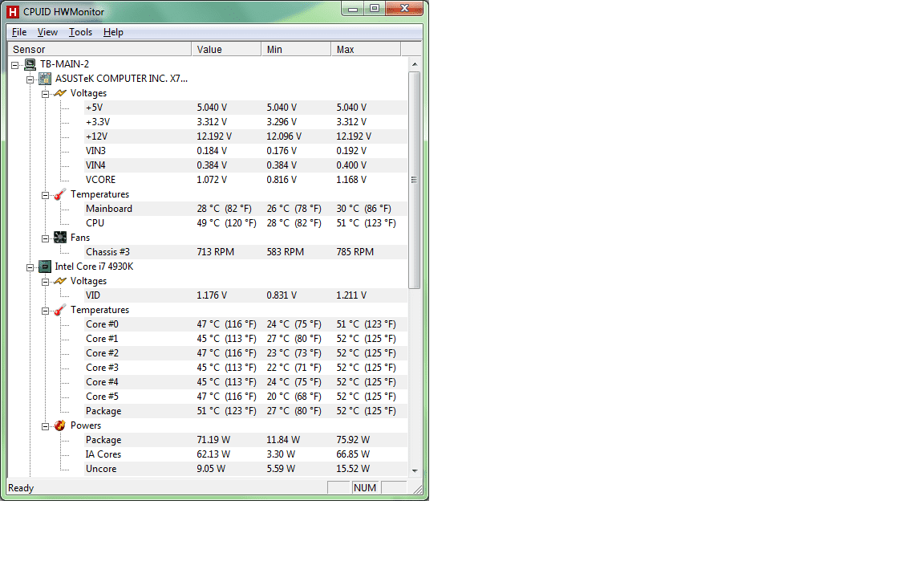Select the +12V voltage row

coord(245,136)
